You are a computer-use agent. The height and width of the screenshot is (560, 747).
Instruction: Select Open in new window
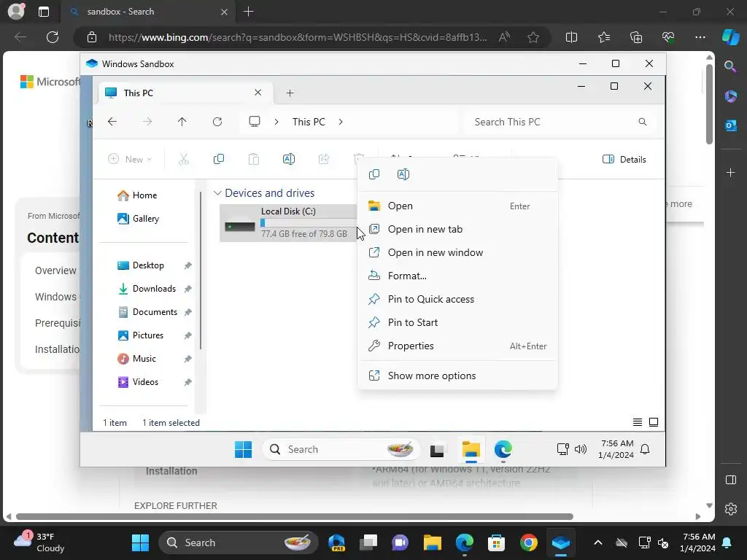[457, 253]
